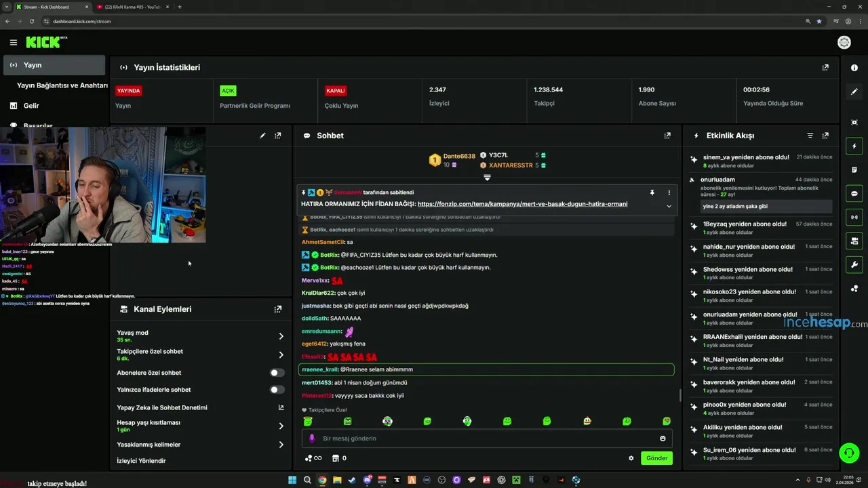Click the Gönder send button
This screenshot has width=868, height=488.
656,458
